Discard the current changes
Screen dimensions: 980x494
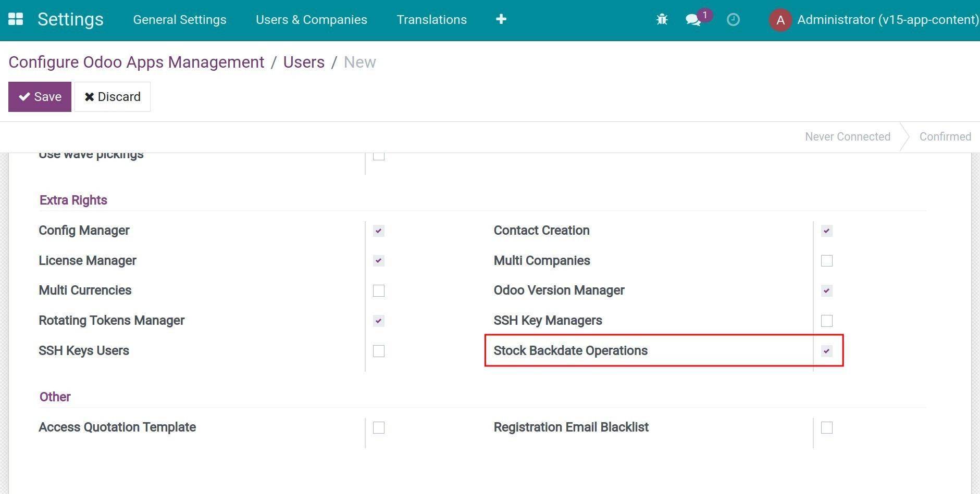click(113, 96)
